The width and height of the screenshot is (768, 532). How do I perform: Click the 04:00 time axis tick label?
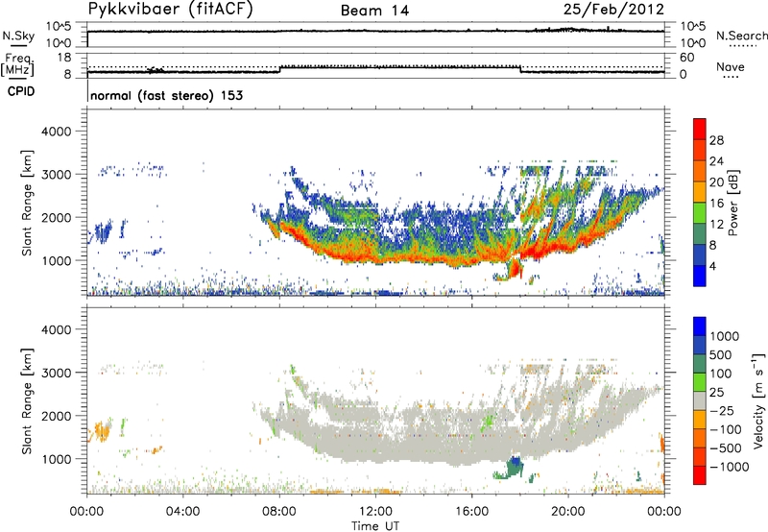pos(183,512)
